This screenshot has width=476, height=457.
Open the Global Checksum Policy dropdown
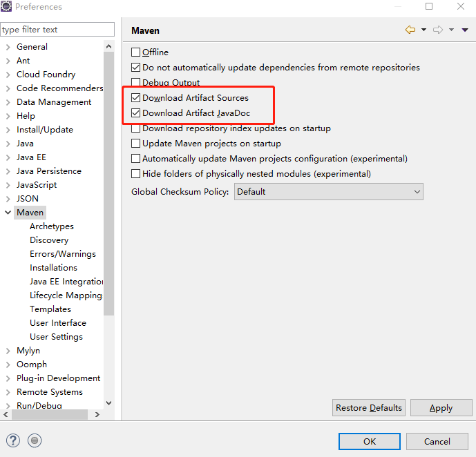(x=328, y=192)
